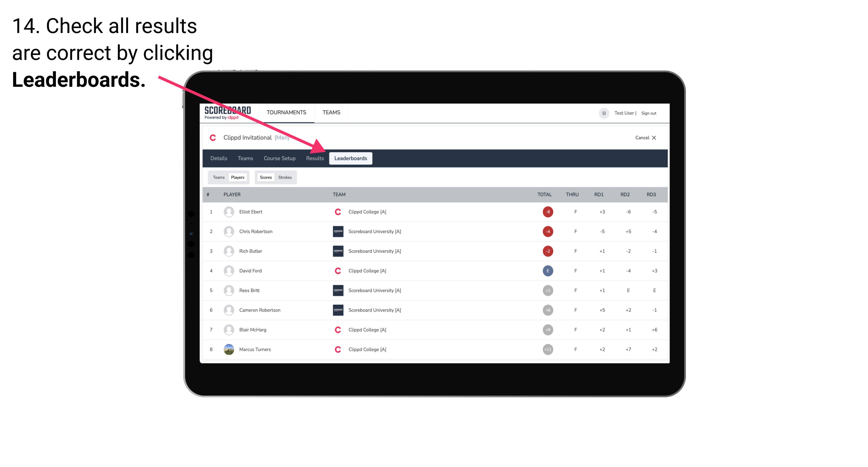Open the Leaderboards tab
The image size is (868, 467).
point(351,158)
